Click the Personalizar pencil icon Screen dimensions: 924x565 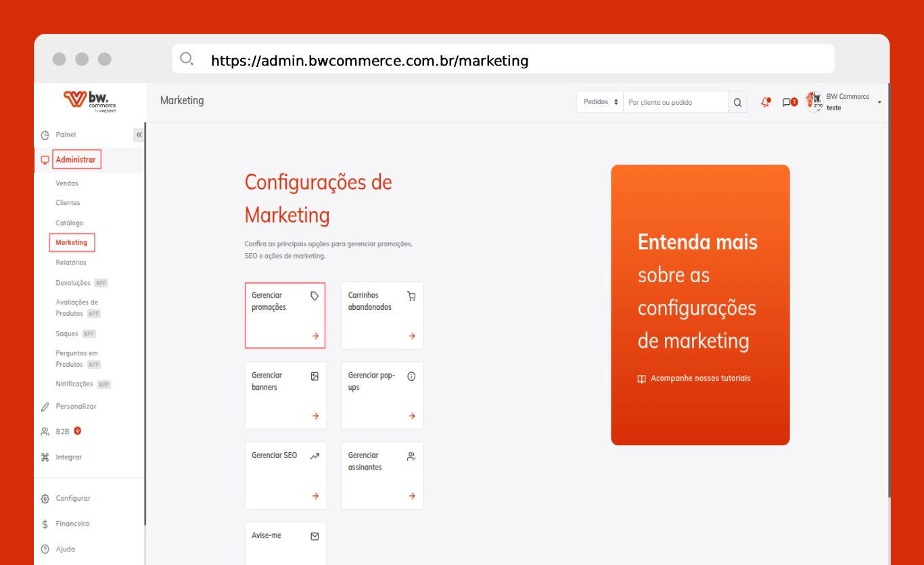click(45, 407)
